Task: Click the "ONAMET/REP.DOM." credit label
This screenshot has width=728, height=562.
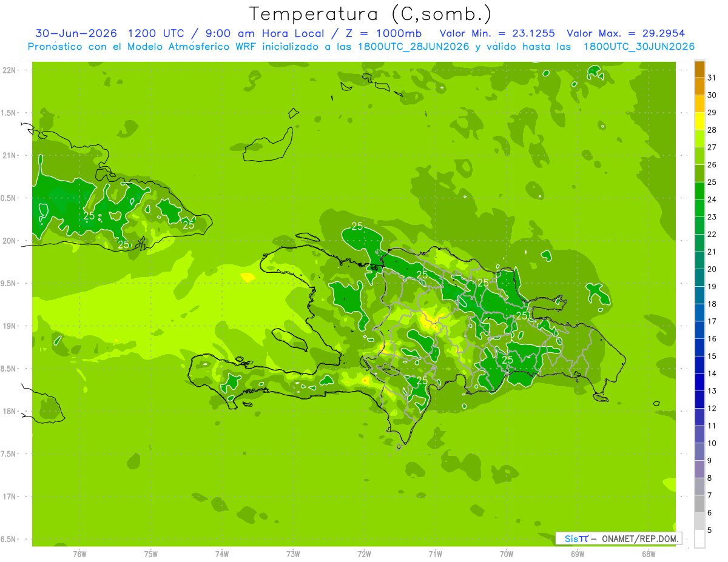Action: [640, 538]
